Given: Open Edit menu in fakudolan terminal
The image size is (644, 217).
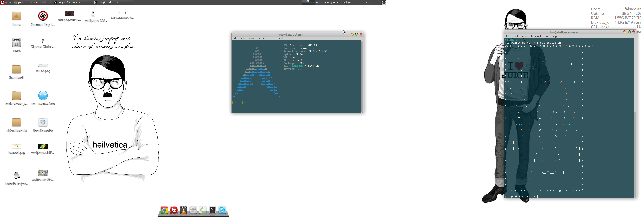Looking at the screenshot, I should (243, 38).
